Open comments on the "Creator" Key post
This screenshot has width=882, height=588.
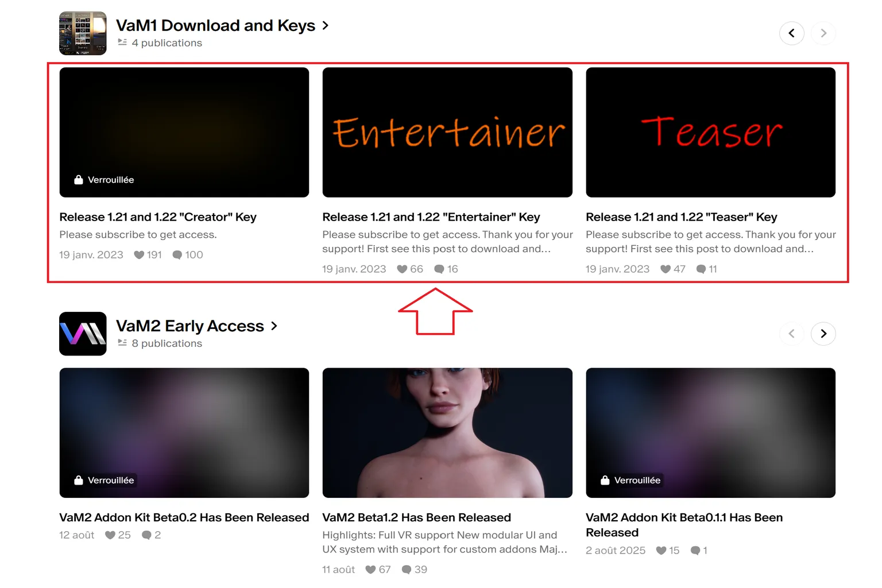coord(177,255)
